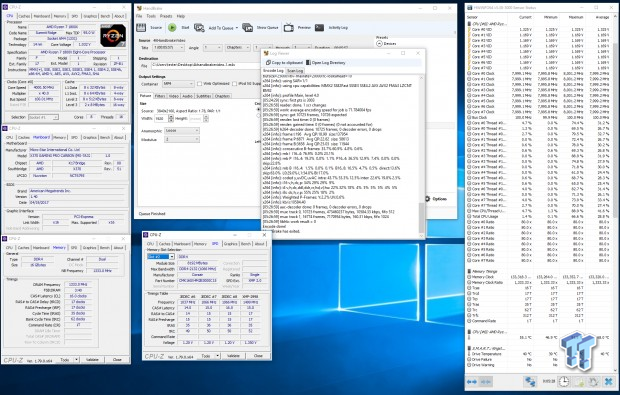Expand the Add To Queue dropdown arrow
Viewport: 620px width, 395px height.
point(237,28)
